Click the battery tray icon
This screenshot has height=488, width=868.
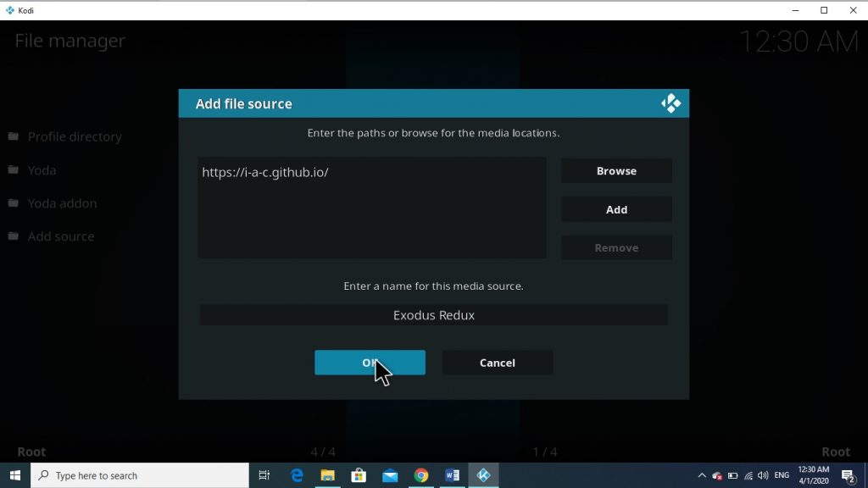point(733,475)
